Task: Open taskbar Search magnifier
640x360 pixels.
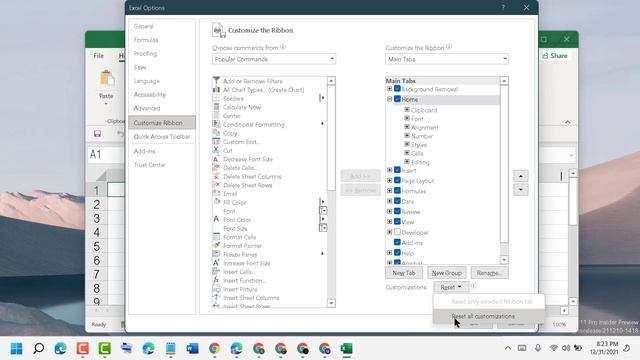Action: 38,349
